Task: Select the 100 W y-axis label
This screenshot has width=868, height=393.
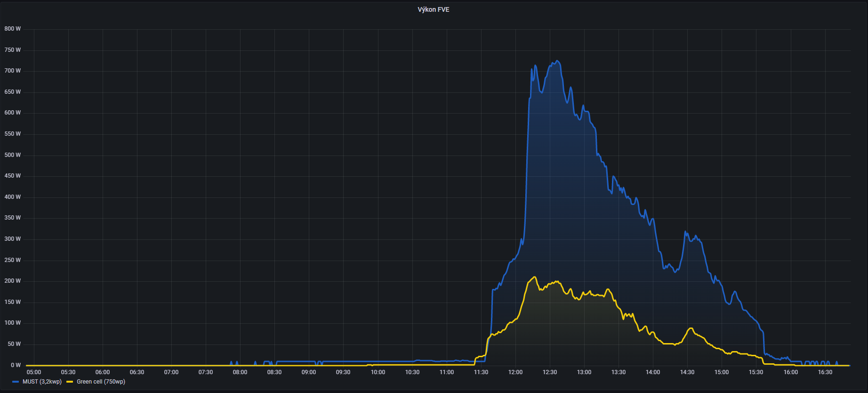Action: pos(13,323)
